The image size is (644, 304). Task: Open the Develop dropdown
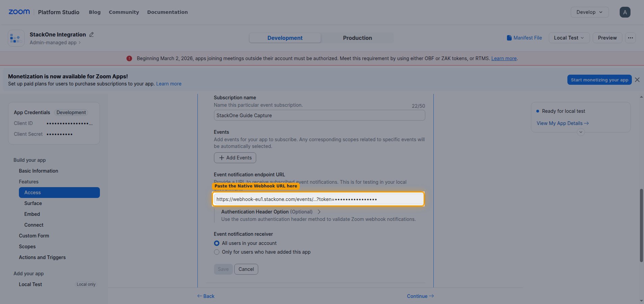[x=589, y=12]
